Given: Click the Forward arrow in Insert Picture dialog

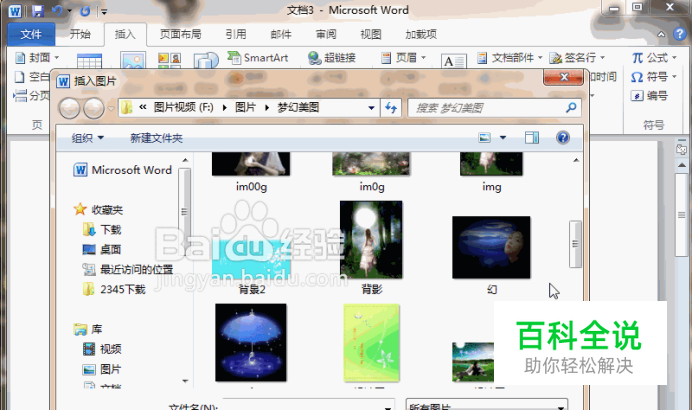Looking at the screenshot, I should pos(94,108).
